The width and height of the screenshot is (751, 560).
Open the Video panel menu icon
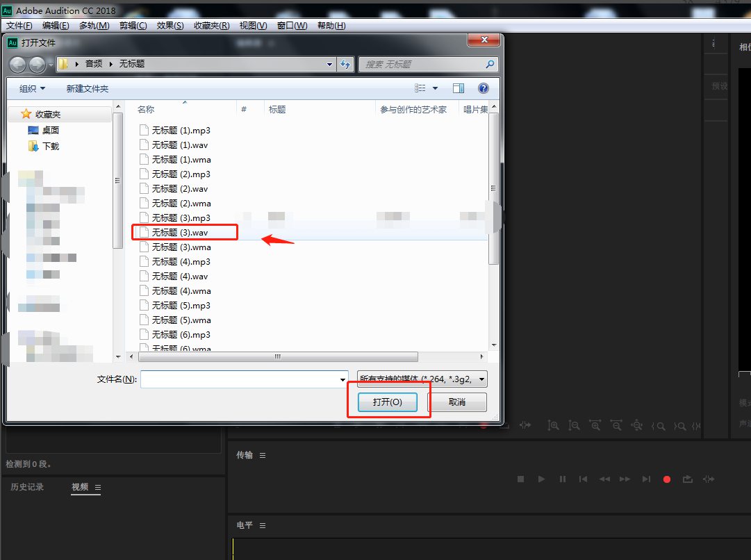(x=98, y=487)
